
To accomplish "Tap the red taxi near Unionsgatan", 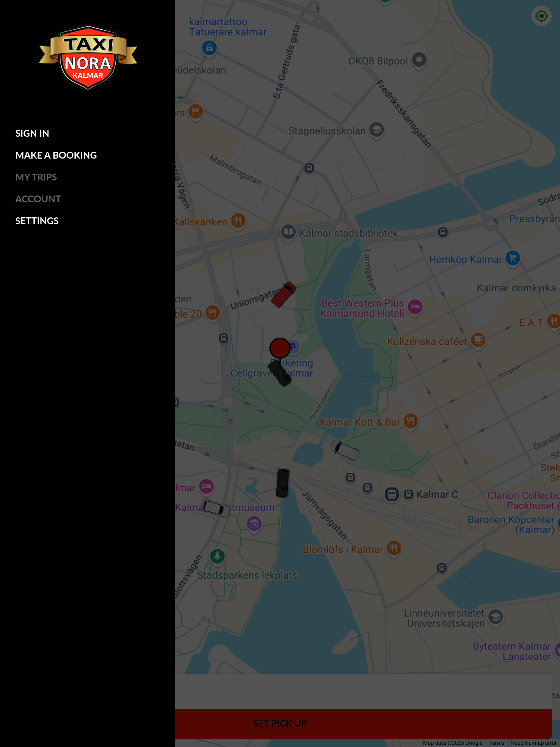I will tap(283, 294).
